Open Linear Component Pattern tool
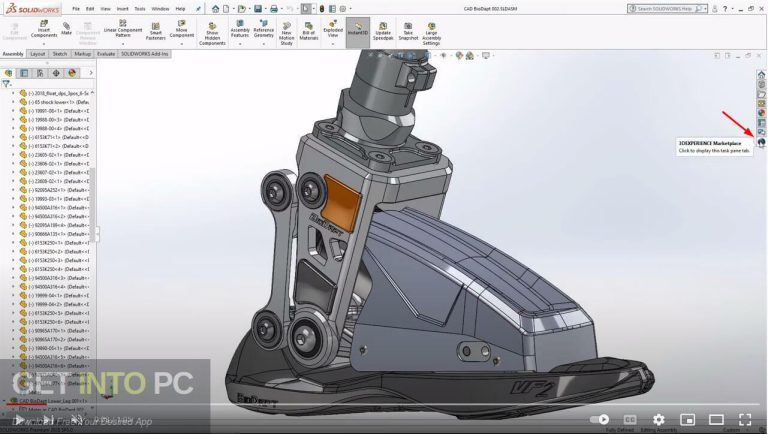Screen dimensions: 768x434 coord(123,29)
